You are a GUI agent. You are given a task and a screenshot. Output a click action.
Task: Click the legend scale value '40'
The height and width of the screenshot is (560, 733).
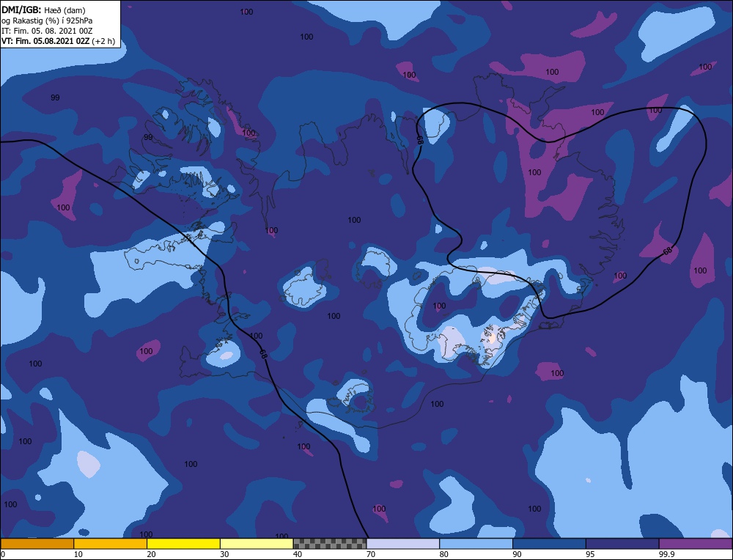click(298, 554)
